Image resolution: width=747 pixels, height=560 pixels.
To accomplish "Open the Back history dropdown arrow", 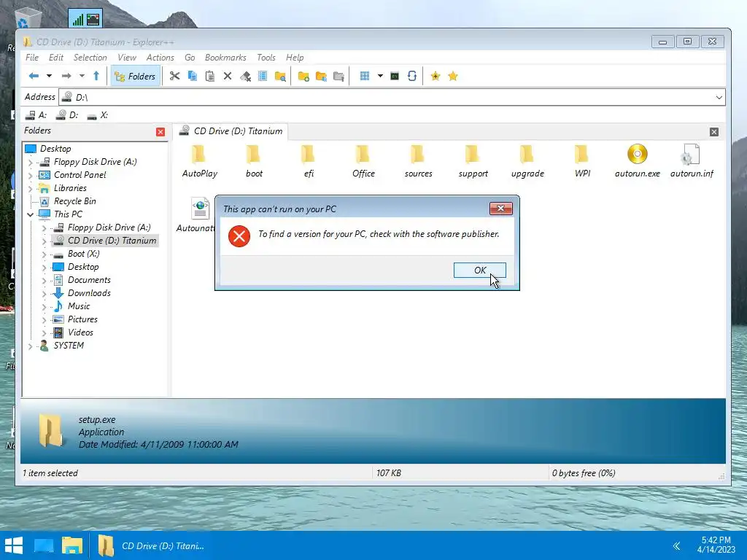I will click(x=49, y=76).
